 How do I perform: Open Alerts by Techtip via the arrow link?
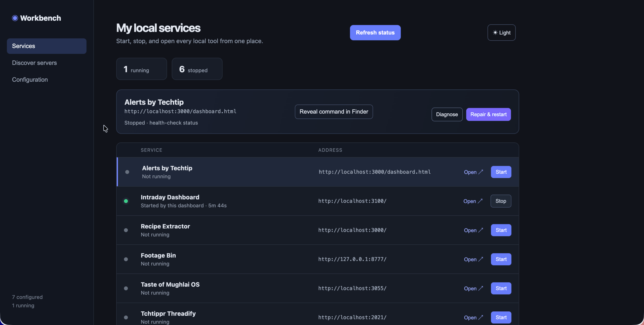[473, 172]
